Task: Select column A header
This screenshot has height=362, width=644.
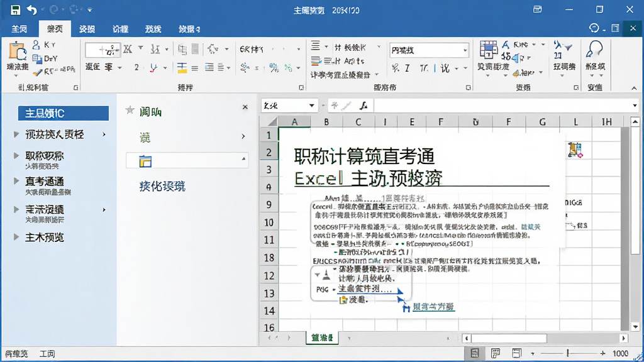Action: coord(294,122)
